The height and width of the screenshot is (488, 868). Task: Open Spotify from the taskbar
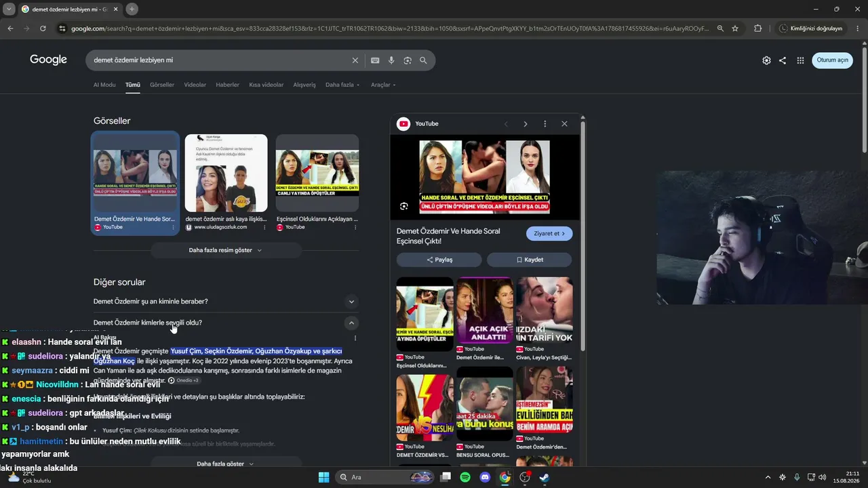(465, 477)
